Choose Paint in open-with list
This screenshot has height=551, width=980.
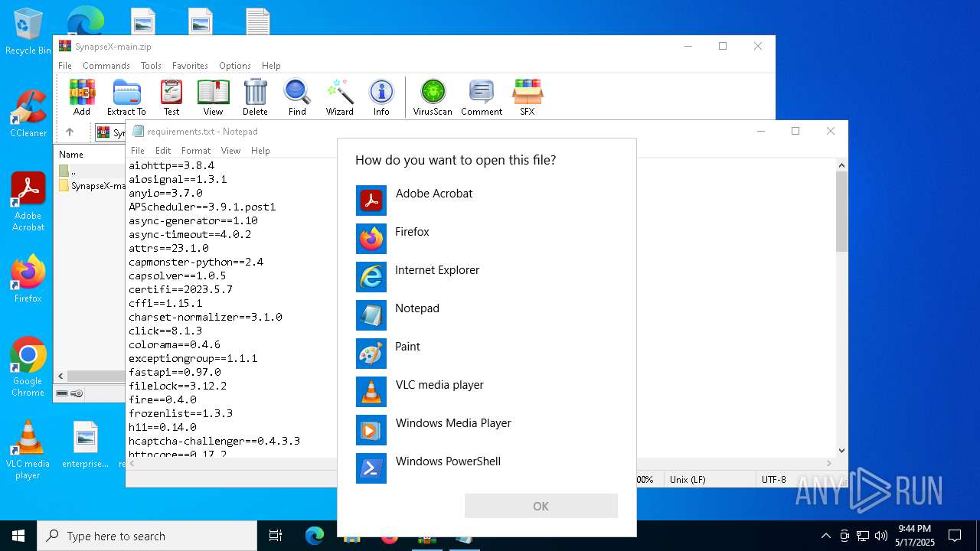(x=487, y=354)
